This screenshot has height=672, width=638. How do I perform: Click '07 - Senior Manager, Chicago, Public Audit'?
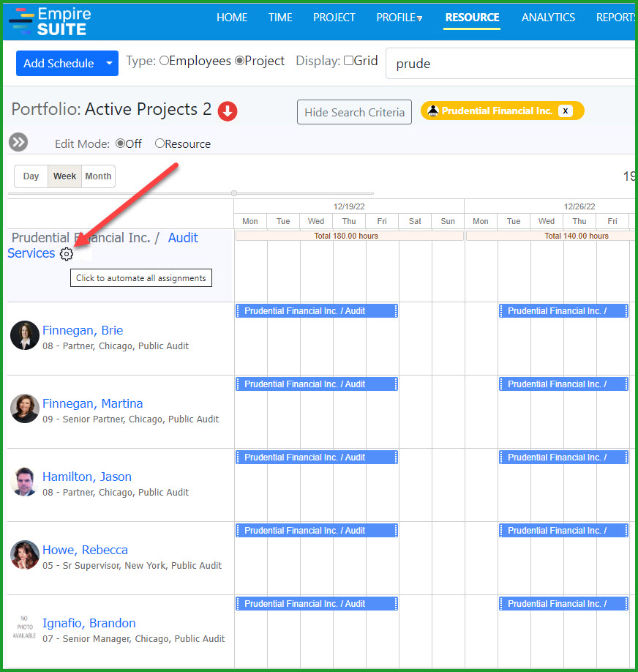(134, 639)
